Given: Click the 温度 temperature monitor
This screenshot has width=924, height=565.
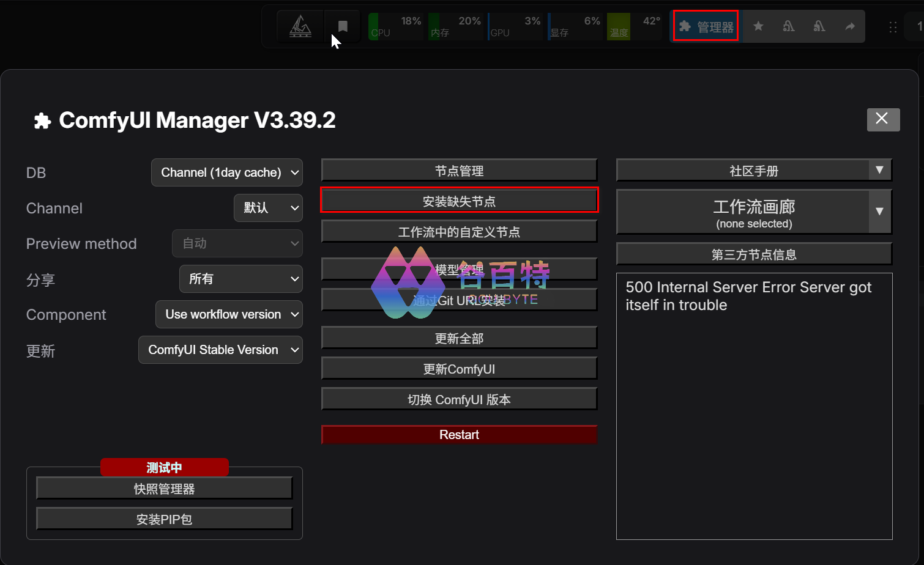Looking at the screenshot, I should tap(635, 26).
